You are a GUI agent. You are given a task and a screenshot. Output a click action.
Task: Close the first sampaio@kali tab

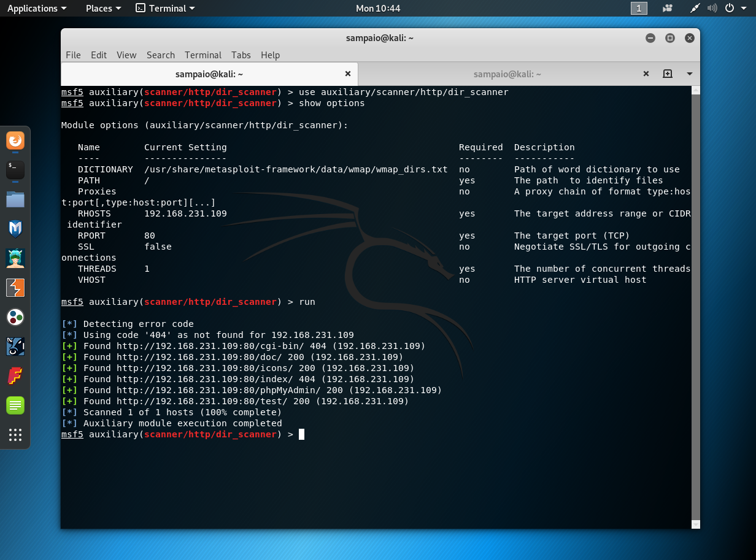tap(347, 74)
